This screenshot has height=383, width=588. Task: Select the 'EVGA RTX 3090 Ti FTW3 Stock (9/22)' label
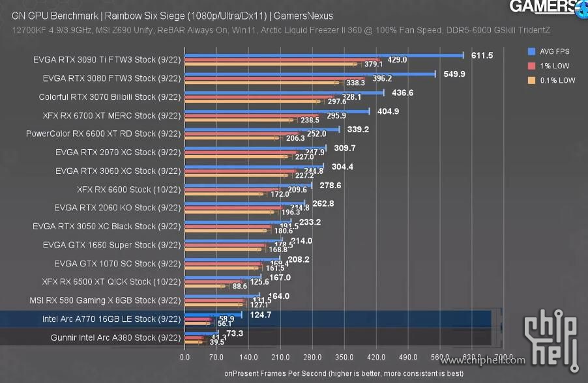(x=107, y=59)
